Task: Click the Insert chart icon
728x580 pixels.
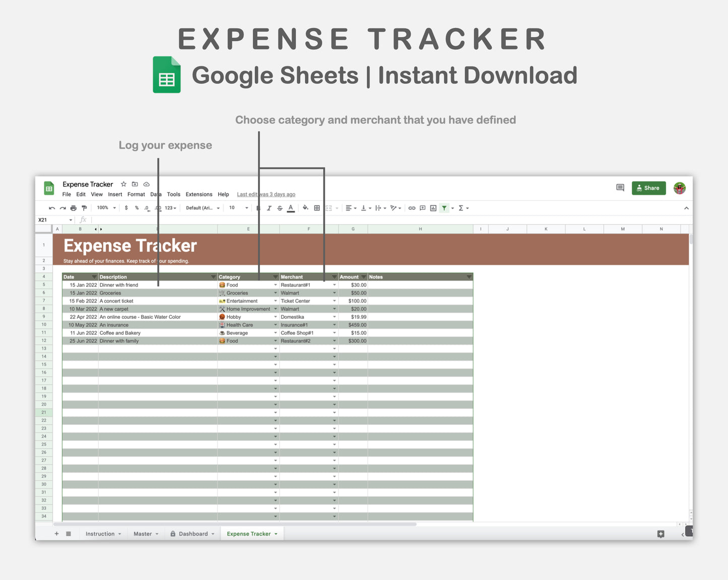Action: (x=433, y=207)
